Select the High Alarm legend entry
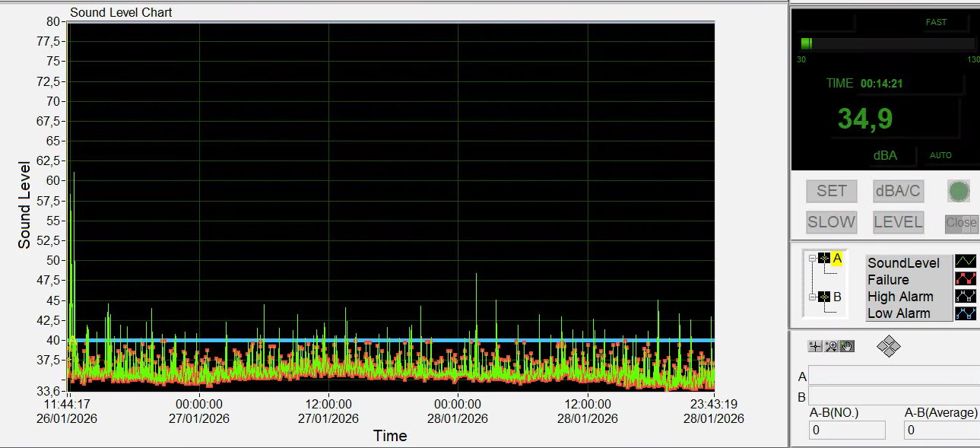This screenshot has width=980, height=448. click(900, 297)
